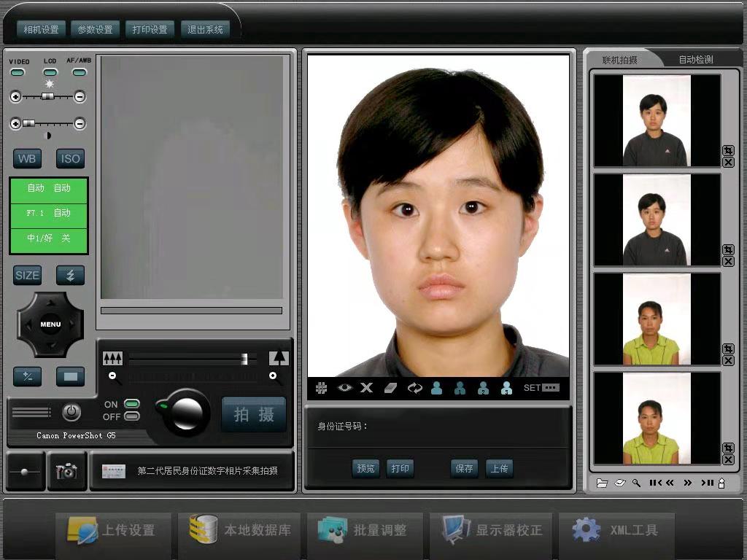Open the ISO setting options
The width and height of the screenshot is (747, 560).
[x=71, y=158]
